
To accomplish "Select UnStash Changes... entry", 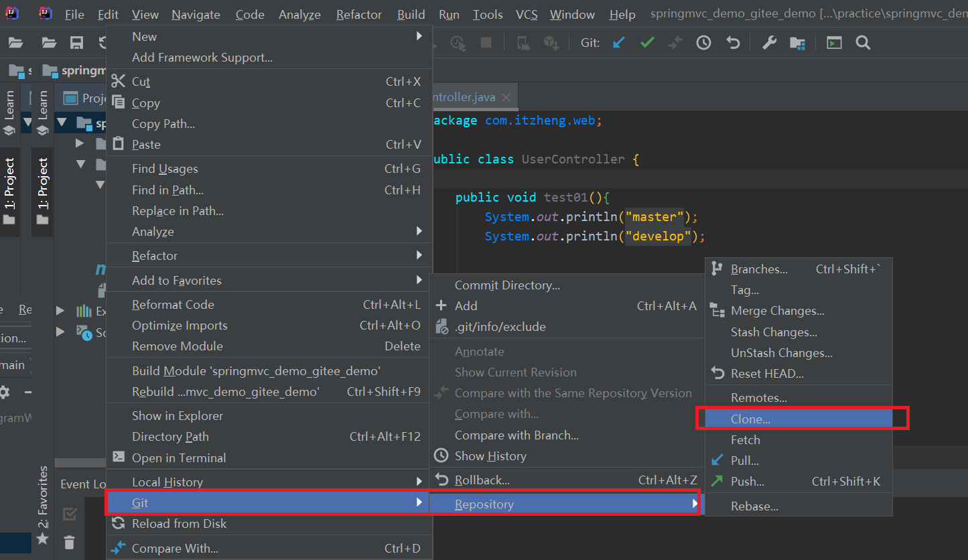I will coord(799,352).
